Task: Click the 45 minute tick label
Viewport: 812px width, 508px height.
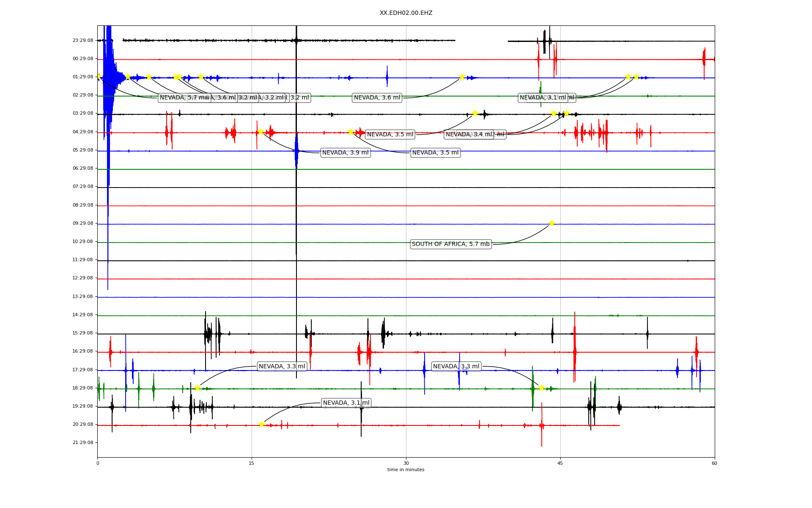Action: pyautogui.click(x=560, y=463)
